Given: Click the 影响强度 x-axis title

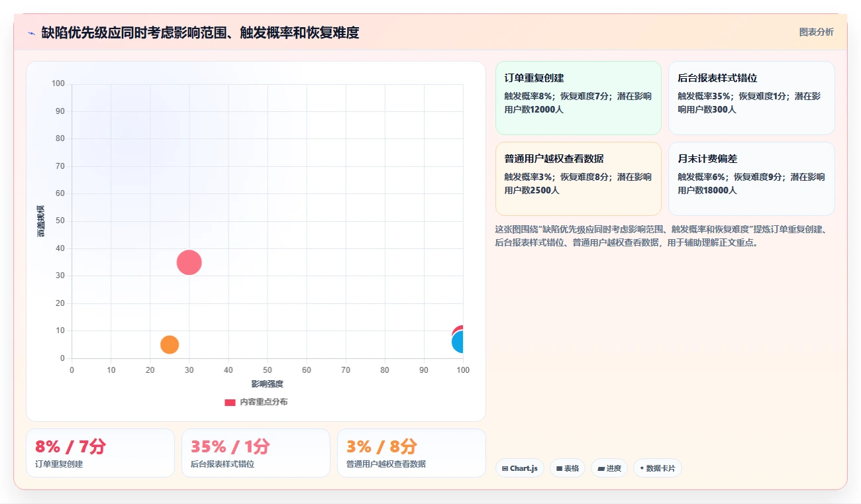Looking at the screenshot, I should click(267, 383).
